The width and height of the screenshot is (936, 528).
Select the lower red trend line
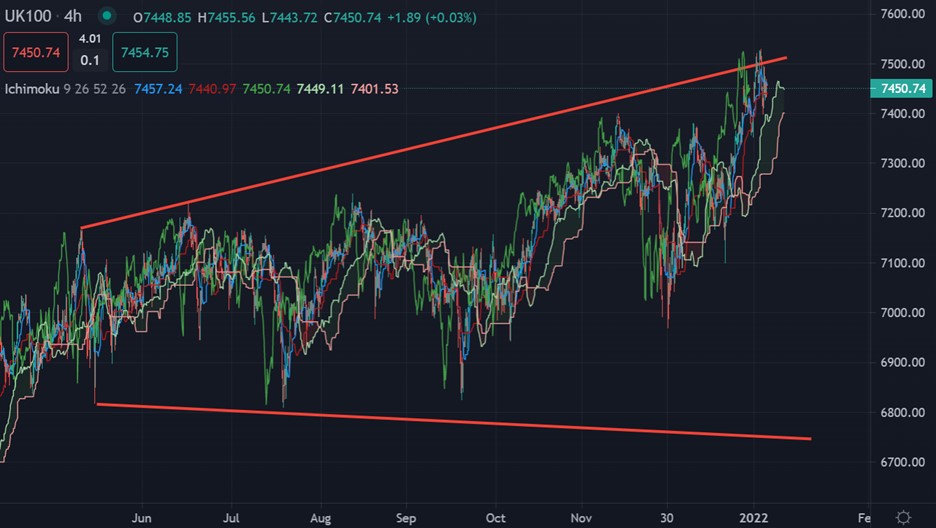(454, 421)
